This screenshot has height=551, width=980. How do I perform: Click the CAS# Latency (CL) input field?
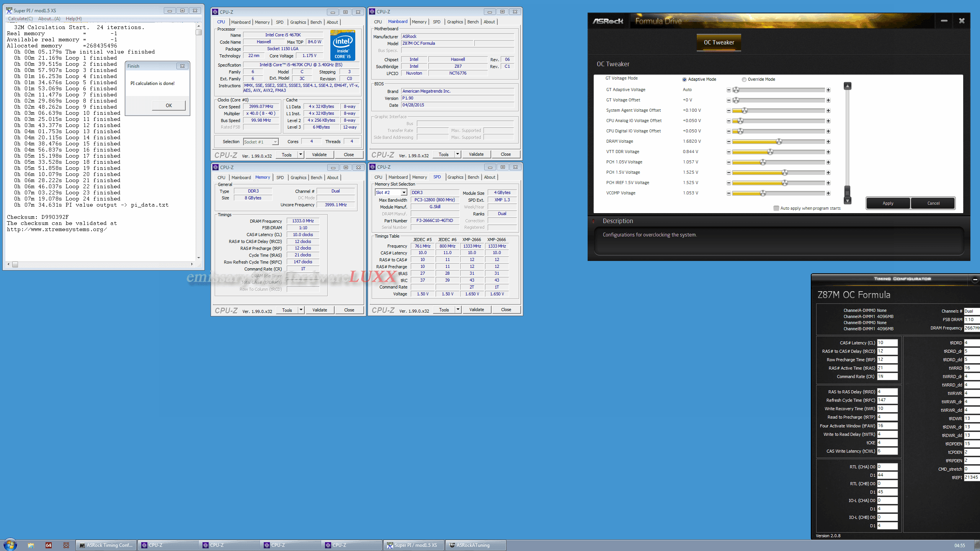(x=887, y=343)
